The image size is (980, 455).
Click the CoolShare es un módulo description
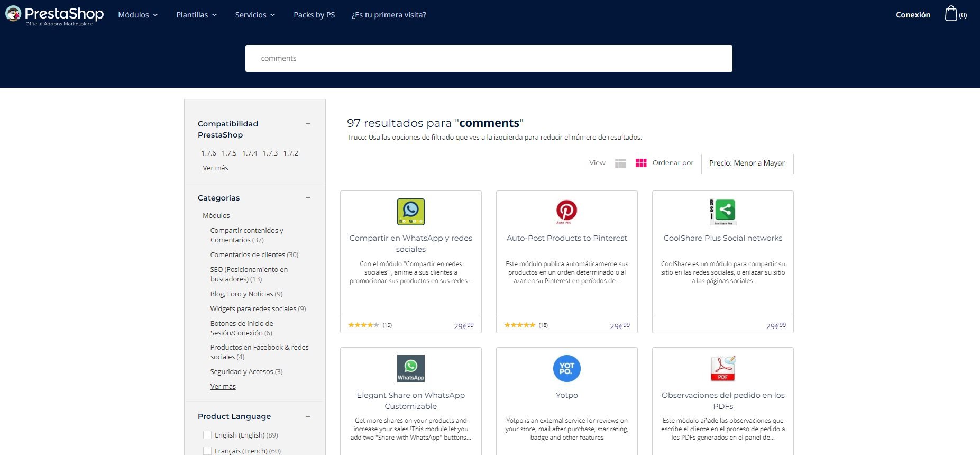point(723,272)
